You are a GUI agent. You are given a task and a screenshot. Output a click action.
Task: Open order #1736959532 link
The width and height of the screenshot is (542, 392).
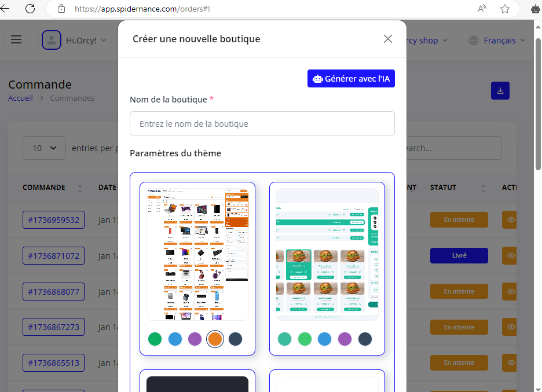pyautogui.click(x=53, y=220)
